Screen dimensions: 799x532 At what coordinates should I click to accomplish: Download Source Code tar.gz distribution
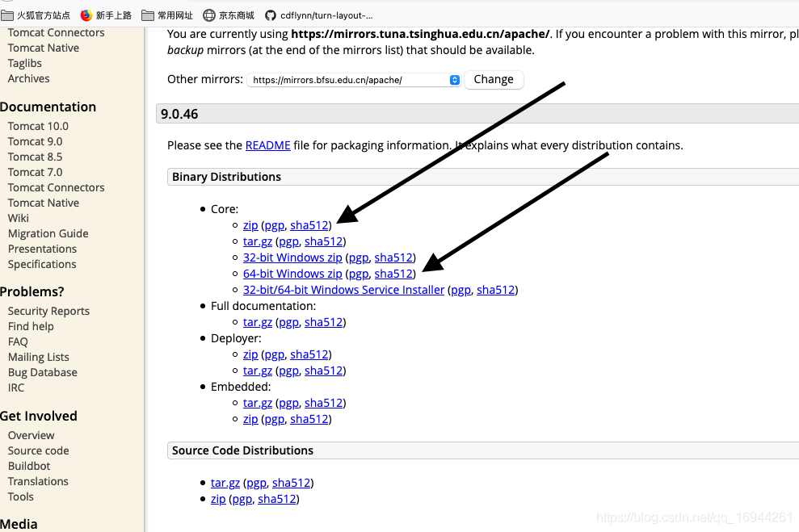(x=225, y=483)
